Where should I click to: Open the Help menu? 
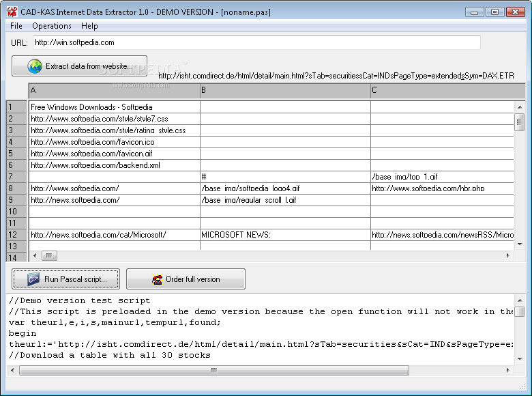(89, 26)
